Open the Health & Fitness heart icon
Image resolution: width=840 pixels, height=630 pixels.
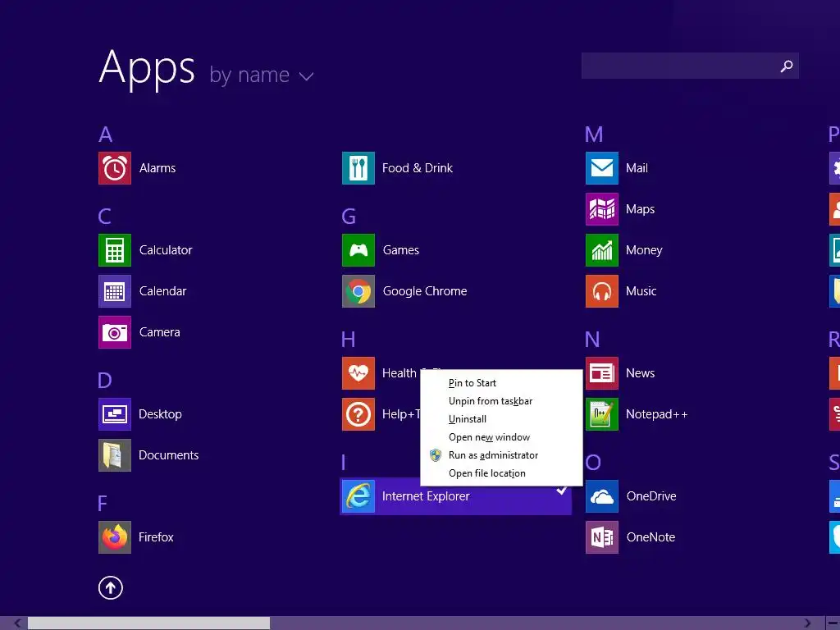358,373
